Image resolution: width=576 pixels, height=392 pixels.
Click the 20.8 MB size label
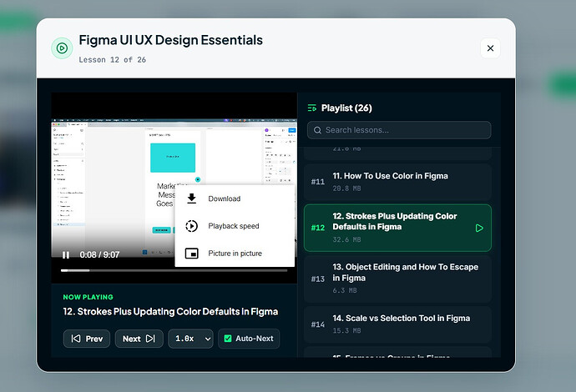tap(346, 188)
